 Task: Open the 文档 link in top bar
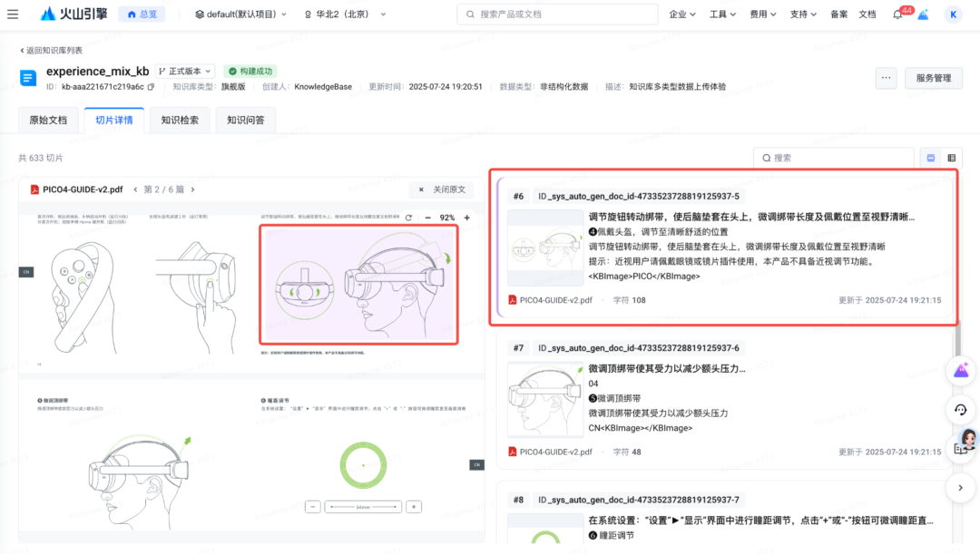point(867,14)
